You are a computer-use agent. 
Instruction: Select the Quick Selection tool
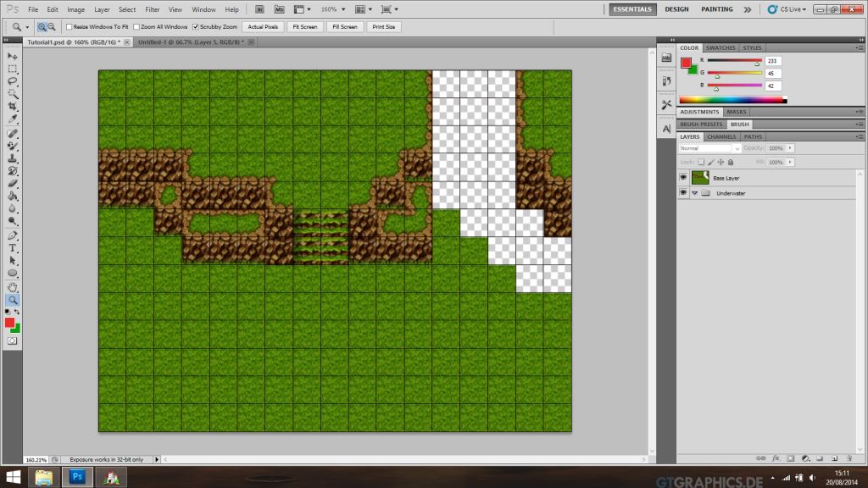12,94
